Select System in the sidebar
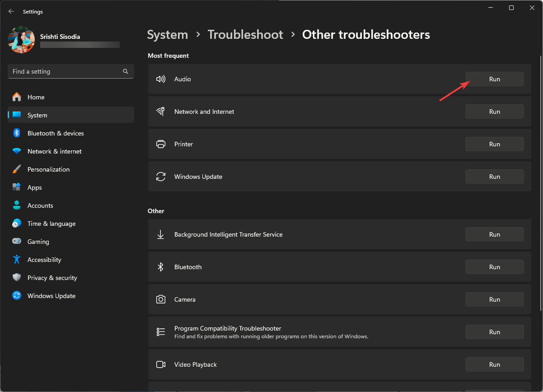This screenshot has width=543, height=392. click(71, 115)
